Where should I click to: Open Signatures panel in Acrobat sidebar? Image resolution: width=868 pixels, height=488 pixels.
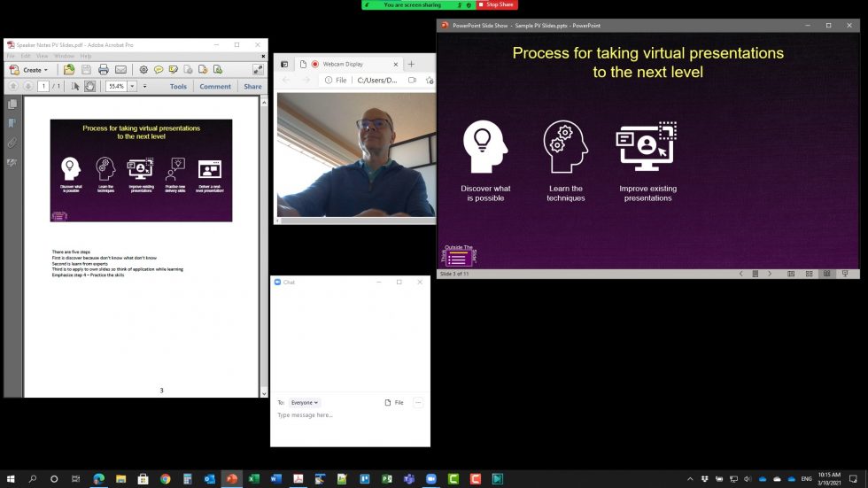pyautogui.click(x=12, y=163)
